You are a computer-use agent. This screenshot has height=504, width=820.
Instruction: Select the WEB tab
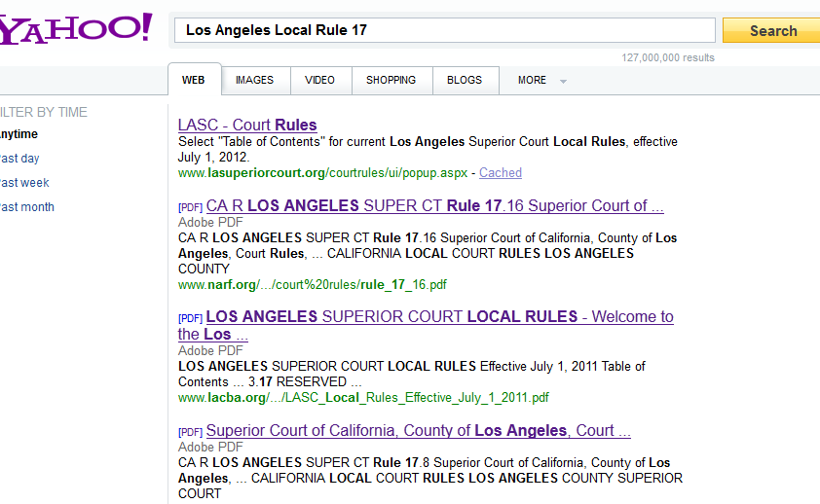pyautogui.click(x=194, y=80)
